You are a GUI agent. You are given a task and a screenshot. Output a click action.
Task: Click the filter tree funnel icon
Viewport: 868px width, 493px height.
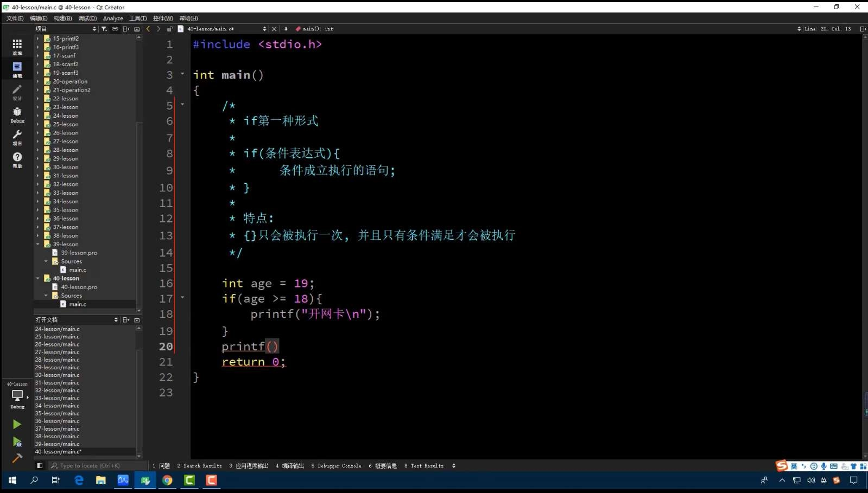(104, 29)
